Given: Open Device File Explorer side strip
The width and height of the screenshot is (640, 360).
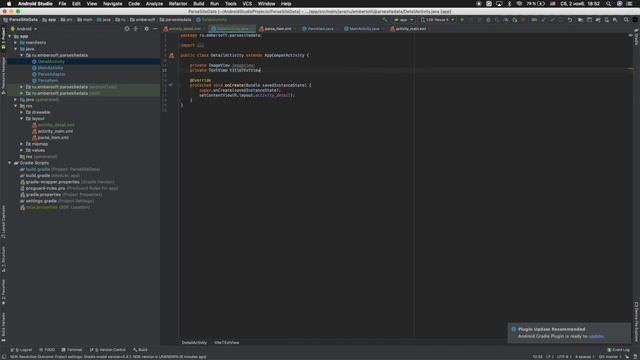Looking at the screenshot, I should 636,322.
